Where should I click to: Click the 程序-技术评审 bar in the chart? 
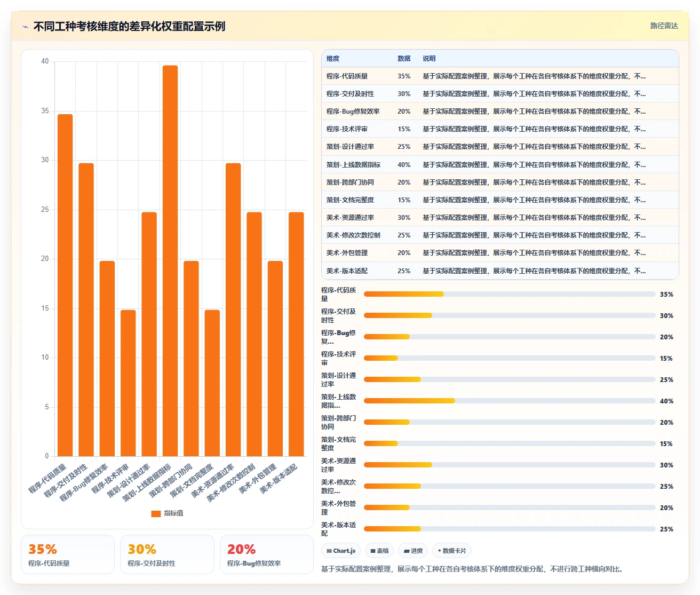tap(128, 383)
